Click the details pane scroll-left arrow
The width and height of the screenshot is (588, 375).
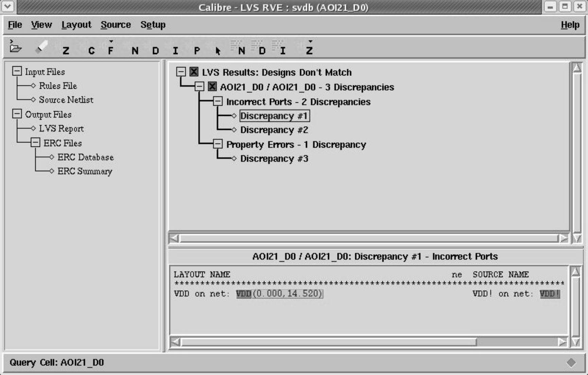point(175,342)
